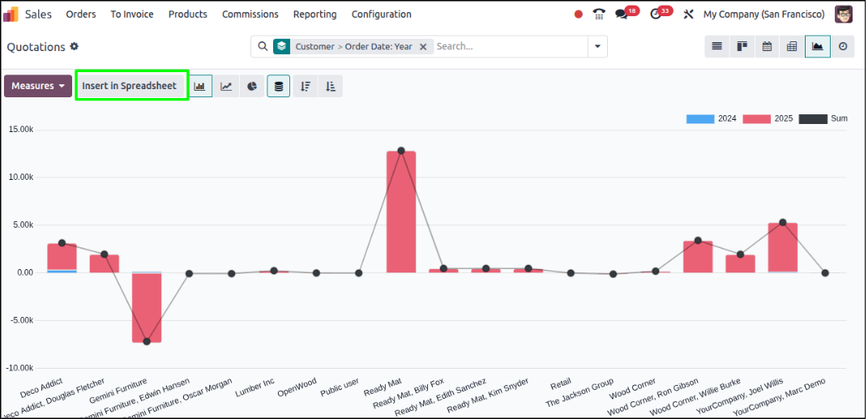Toggle the Sum legend swatch
Image resolution: width=868 pixels, height=419 pixels.
[813, 118]
